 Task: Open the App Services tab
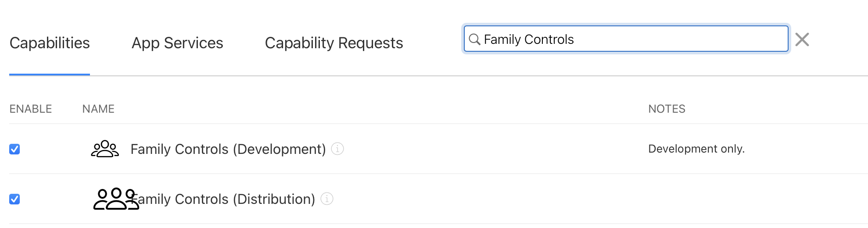pos(177,43)
